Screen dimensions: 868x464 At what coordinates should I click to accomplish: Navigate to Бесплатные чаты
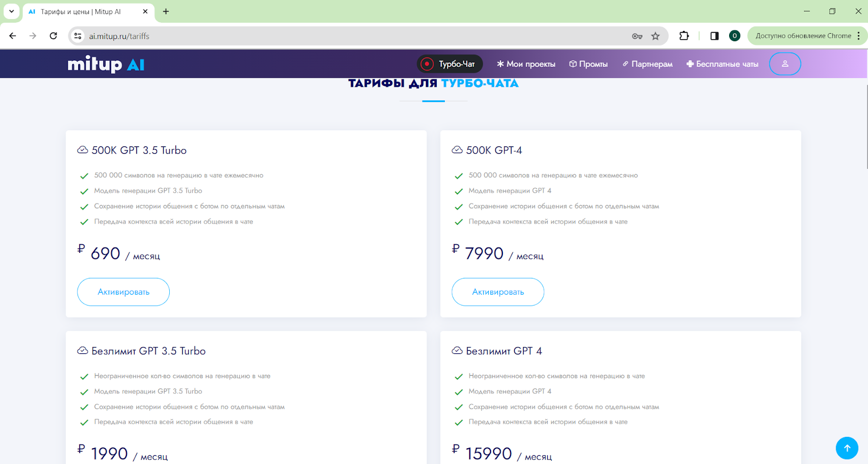(x=722, y=64)
